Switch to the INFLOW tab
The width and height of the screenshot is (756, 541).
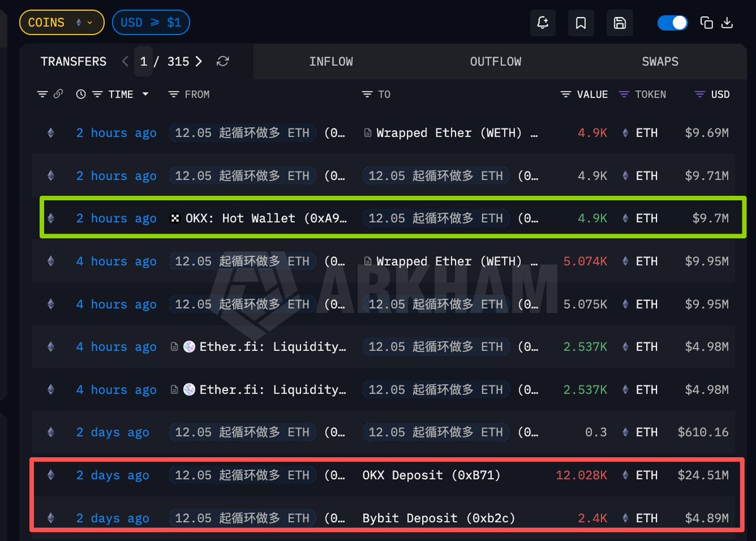coord(331,62)
